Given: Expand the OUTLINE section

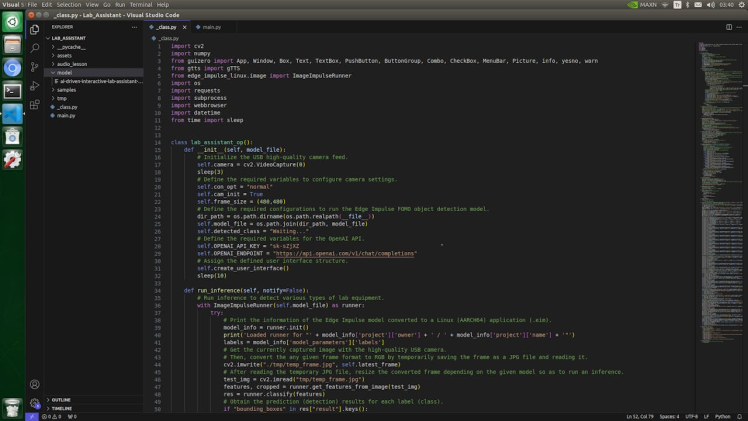Looking at the screenshot, I should (x=61, y=400).
